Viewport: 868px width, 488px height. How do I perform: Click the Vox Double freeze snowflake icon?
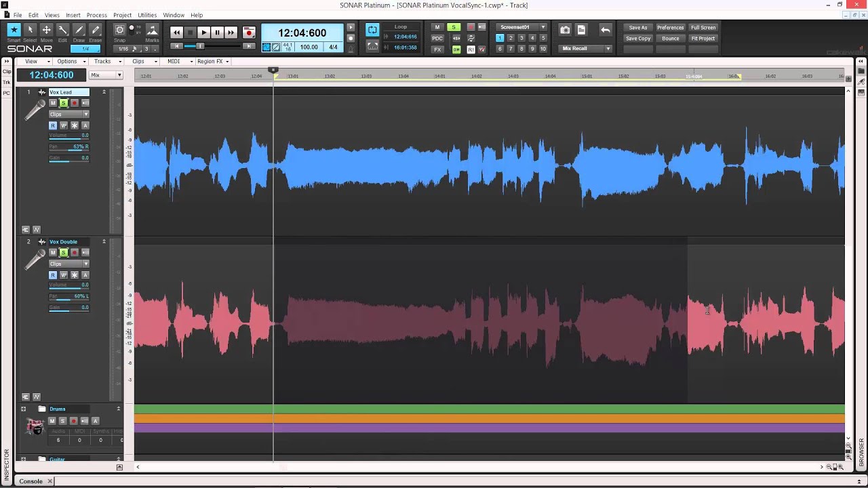pos(75,275)
